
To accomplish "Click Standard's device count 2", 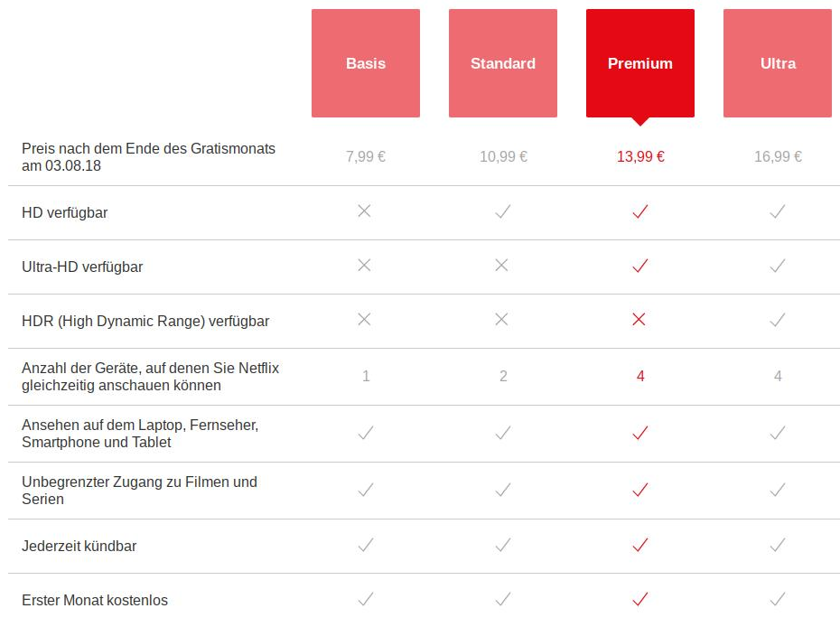I will point(503,376).
